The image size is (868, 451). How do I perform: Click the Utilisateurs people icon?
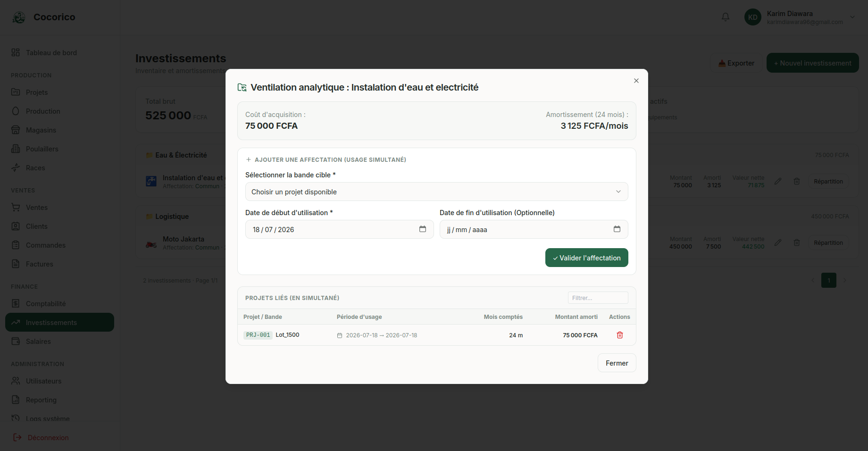click(x=16, y=381)
